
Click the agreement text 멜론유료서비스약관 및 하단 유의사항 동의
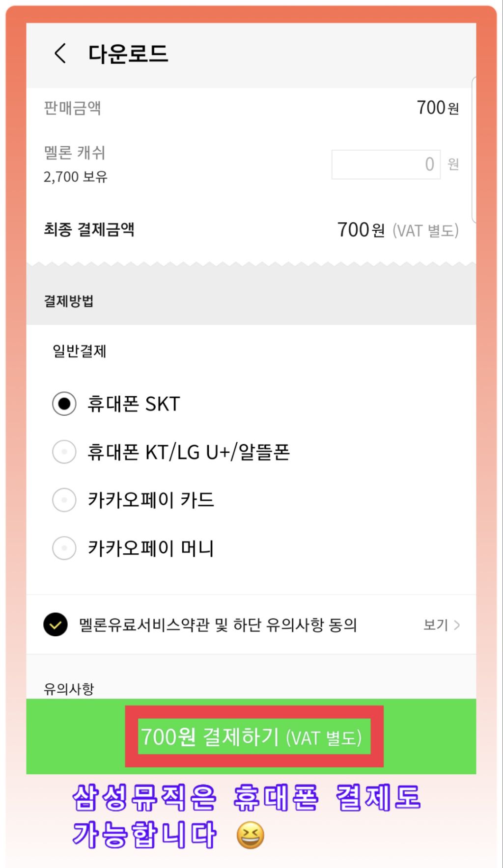(218, 625)
